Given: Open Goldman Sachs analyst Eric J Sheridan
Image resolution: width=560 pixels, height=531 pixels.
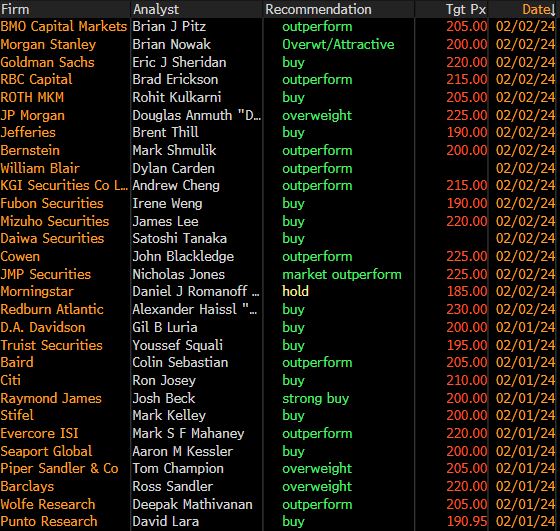Looking at the screenshot, I should 179,62.
